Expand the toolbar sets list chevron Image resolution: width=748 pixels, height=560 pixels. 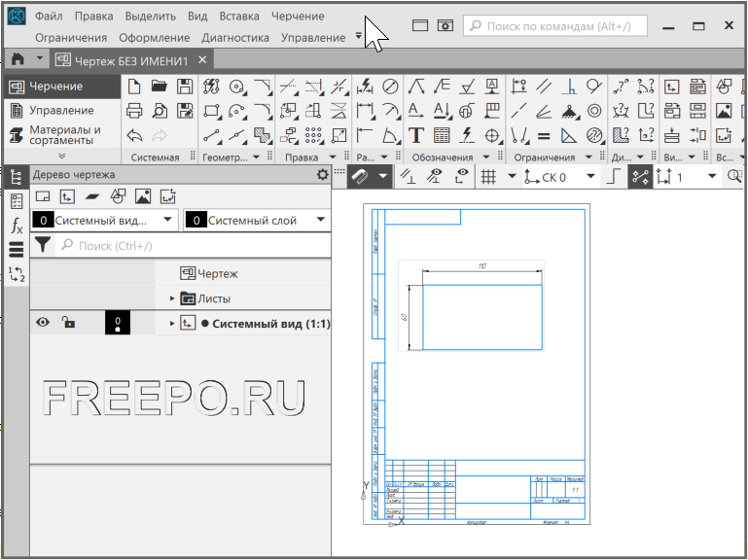tap(61, 156)
